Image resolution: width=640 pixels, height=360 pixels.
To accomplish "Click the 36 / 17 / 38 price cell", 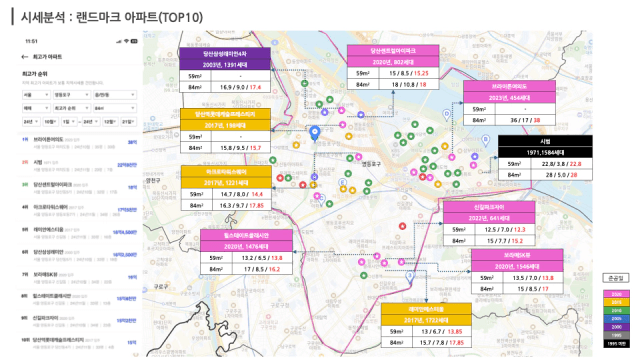I will tap(525, 120).
